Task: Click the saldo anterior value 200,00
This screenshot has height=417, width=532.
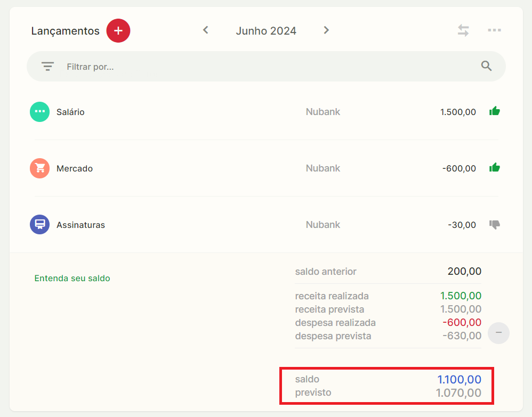Action: [464, 271]
